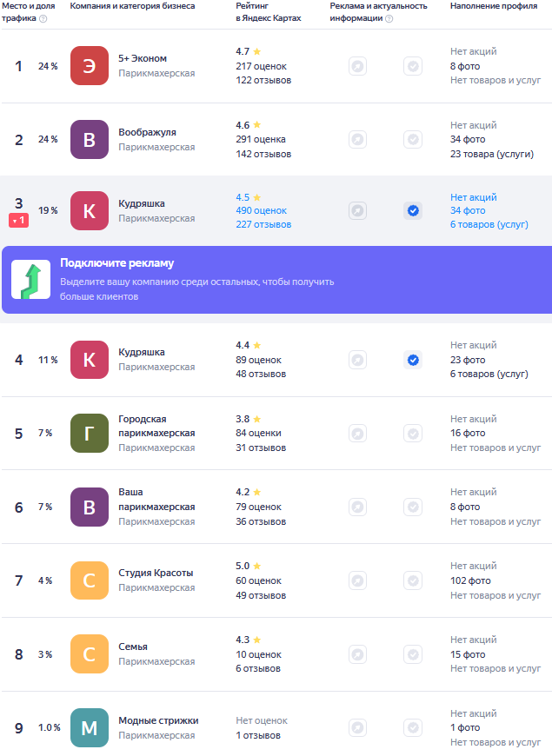Click the rating star beside 4.7 of 5+ Эконом
The width and height of the screenshot is (552, 756).
coord(256,51)
